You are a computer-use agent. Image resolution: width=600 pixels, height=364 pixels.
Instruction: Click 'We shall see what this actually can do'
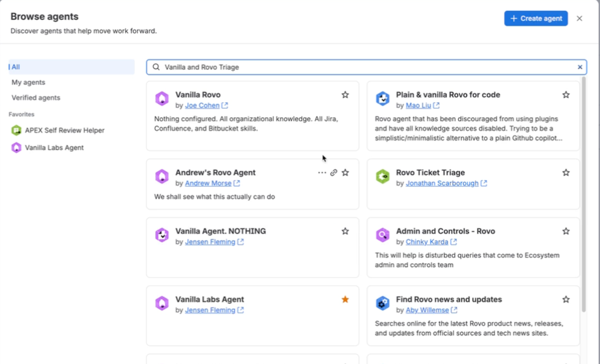click(x=214, y=197)
